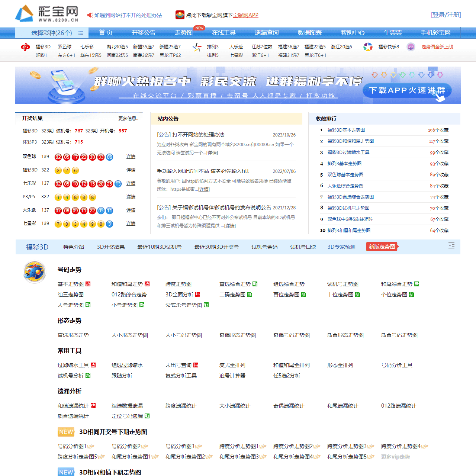The width and height of the screenshot is (476, 476).
Task: Open the 过滤缩水工具 hot tool
Action: 73,365
